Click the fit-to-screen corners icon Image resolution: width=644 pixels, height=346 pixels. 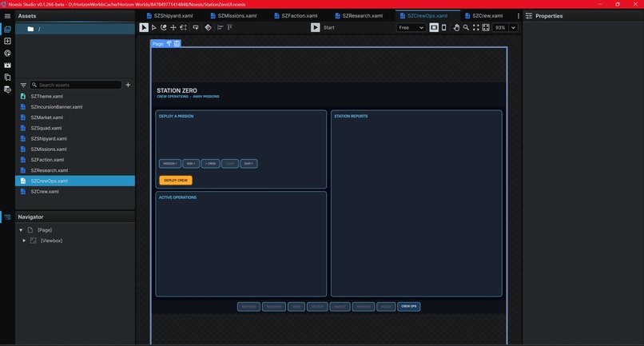point(476,27)
